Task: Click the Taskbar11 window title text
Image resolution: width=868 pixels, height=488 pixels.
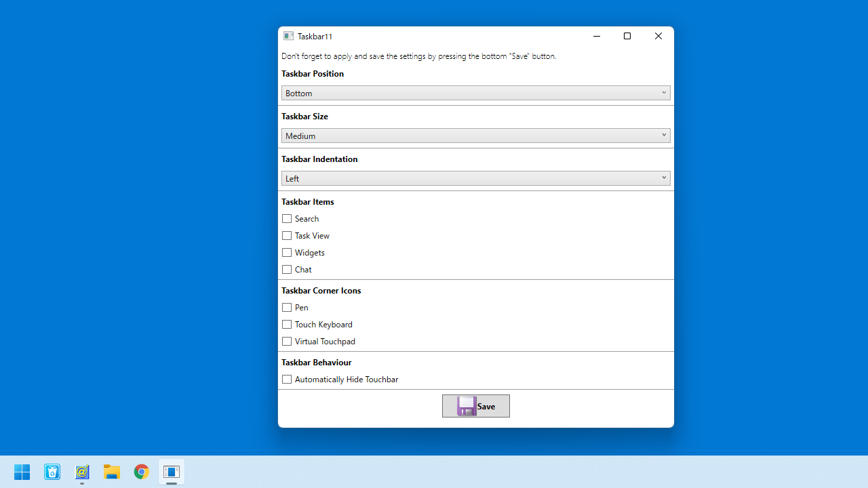Action: (315, 37)
